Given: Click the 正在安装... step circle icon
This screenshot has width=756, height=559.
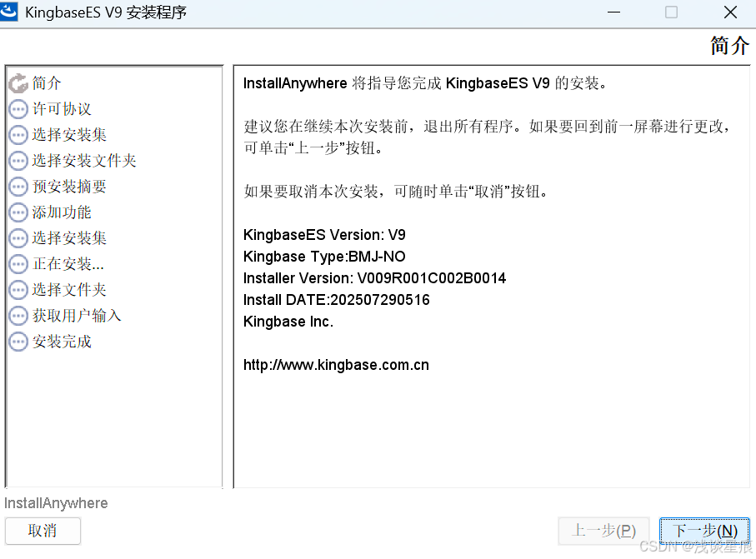Looking at the screenshot, I should 18,264.
